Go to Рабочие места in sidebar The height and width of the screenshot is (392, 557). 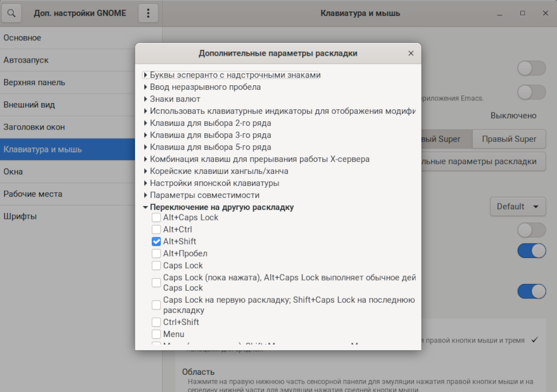click(33, 194)
